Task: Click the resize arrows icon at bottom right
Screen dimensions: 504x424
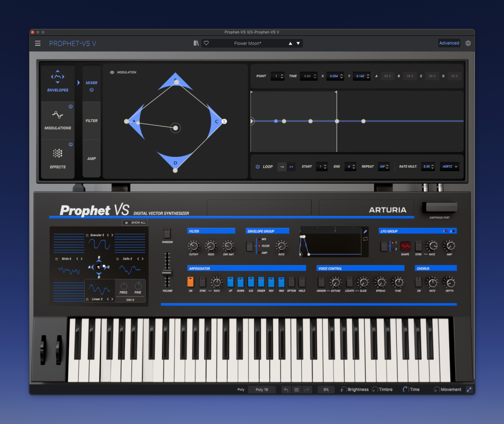Action: (x=469, y=390)
